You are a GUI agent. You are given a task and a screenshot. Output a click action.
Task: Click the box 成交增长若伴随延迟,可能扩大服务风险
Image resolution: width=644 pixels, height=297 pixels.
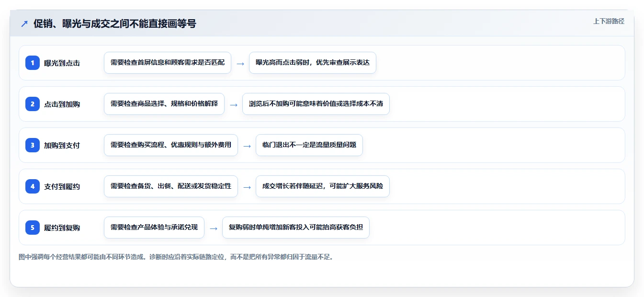(323, 186)
